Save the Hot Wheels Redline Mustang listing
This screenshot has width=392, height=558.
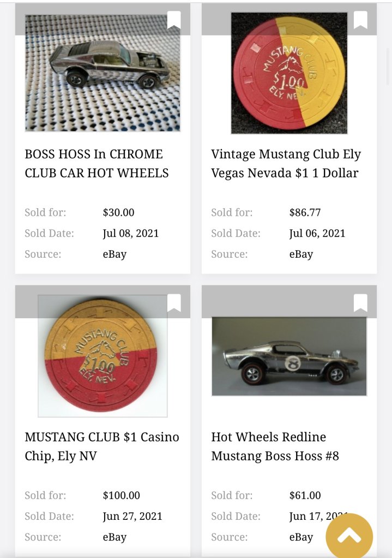click(x=360, y=303)
